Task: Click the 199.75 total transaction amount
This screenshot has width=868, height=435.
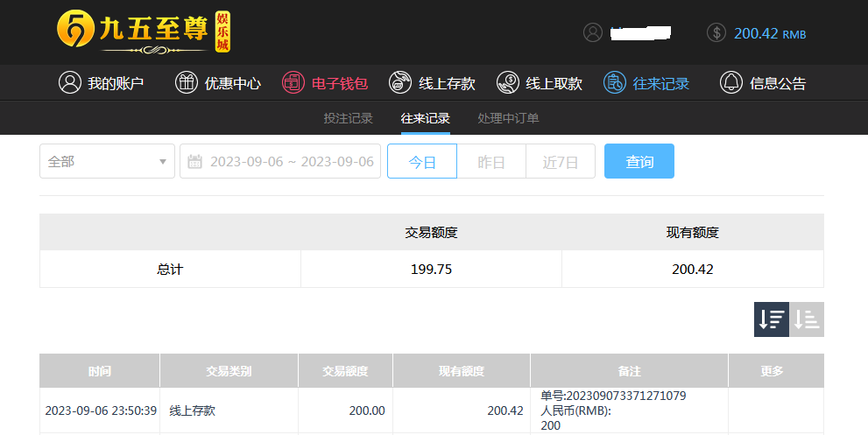Action: (431, 270)
